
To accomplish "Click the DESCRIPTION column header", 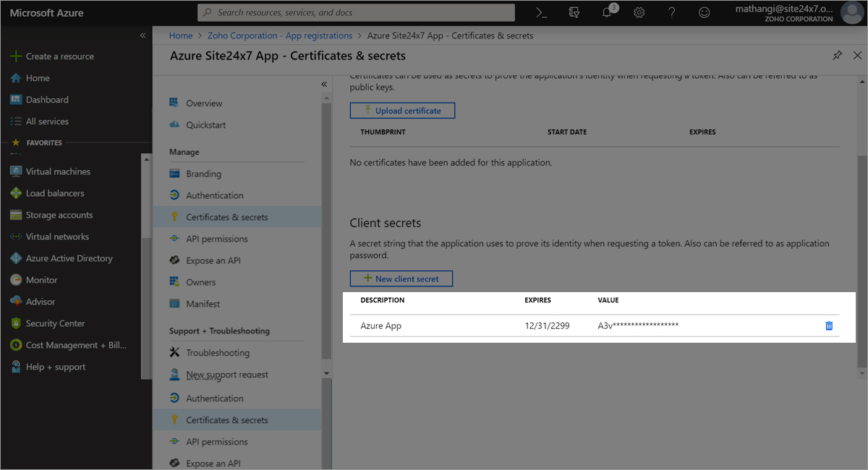I will coord(383,300).
